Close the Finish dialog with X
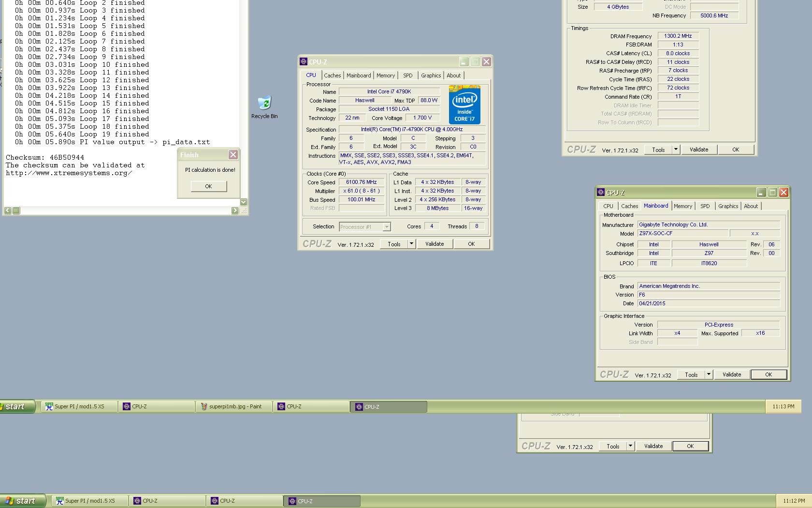812x508 pixels. [x=233, y=154]
